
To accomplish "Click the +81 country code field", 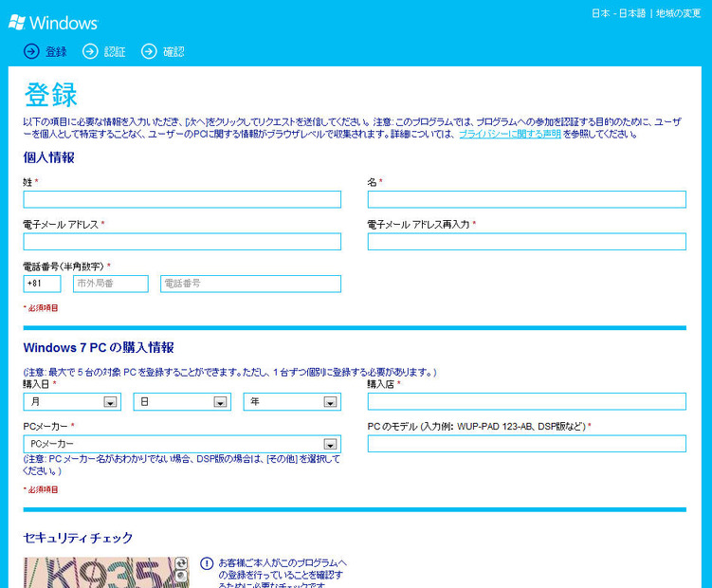I will tap(43, 284).
